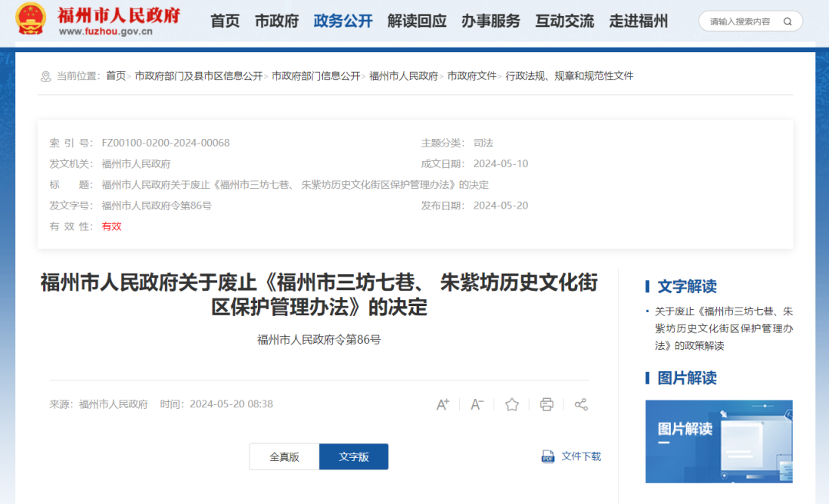Image resolution: width=829 pixels, height=504 pixels.
Task: Click the www.fuzhou.gov.cn URL text
Action: [106, 31]
